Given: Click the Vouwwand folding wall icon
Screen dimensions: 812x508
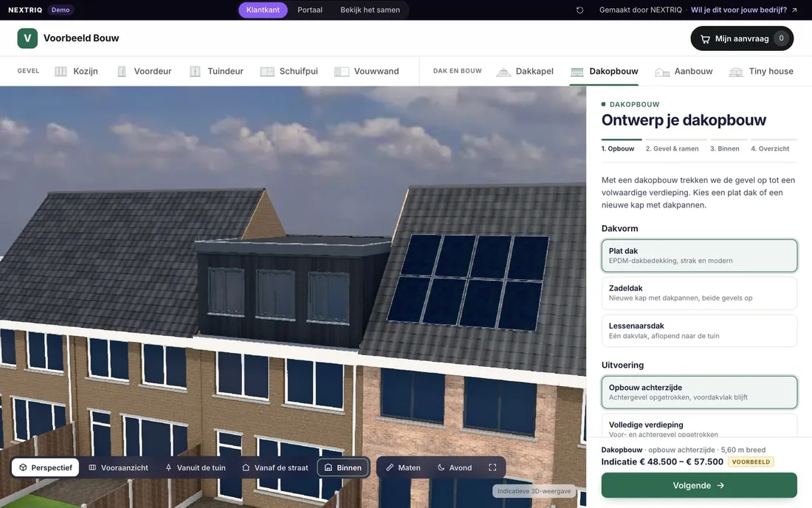Looking at the screenshot, I should pos(341,72).
